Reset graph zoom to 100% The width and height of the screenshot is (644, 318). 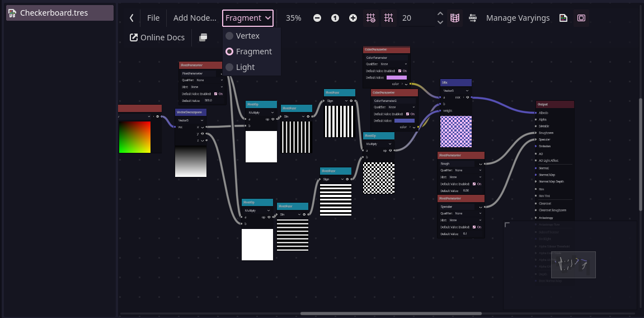(x=335, y=18)
